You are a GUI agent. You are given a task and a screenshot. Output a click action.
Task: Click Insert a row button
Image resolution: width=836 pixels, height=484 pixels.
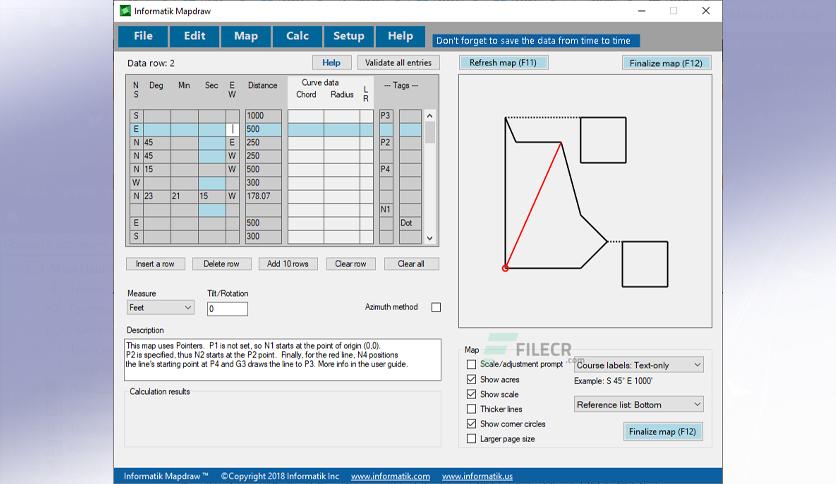tap(155, 264)
